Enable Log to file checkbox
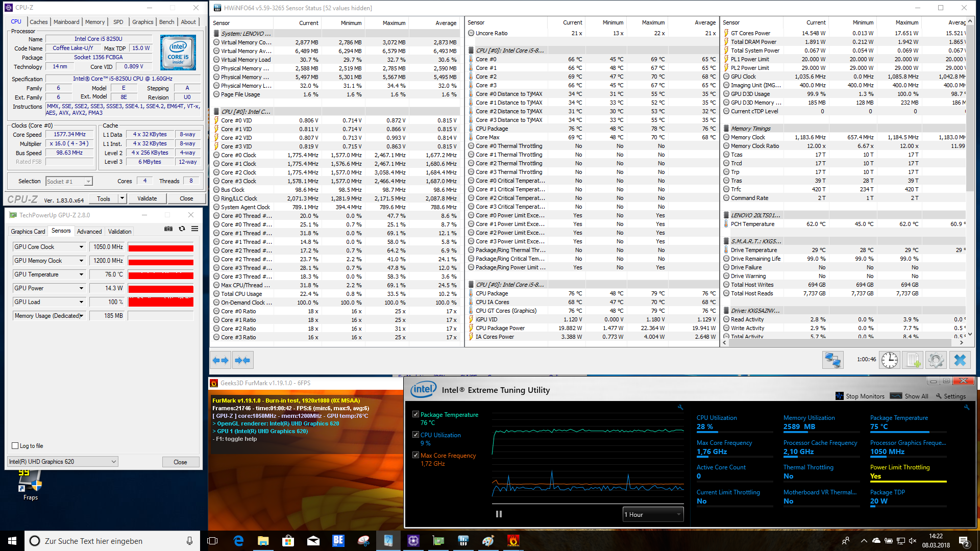The height and width of the screenshot is (551, 980). 15,445
